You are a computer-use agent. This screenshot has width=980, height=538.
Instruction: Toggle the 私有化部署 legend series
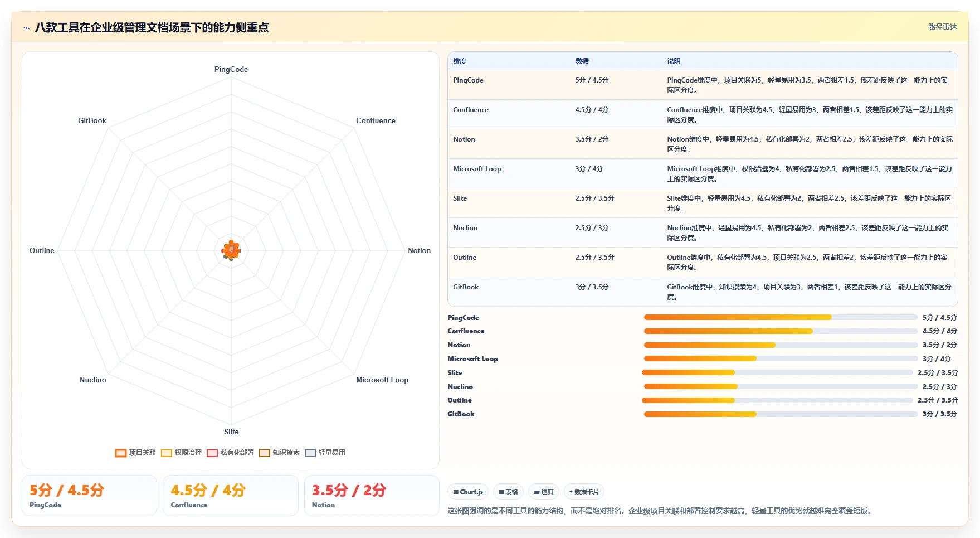click(230, 453)
